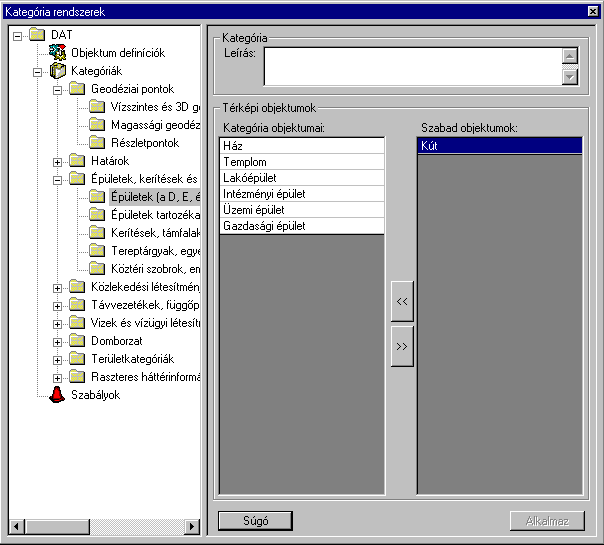This screenshot has height=545, width=604.
Task: Click the red Szabályok cone icon
Action: pos(58,395)
